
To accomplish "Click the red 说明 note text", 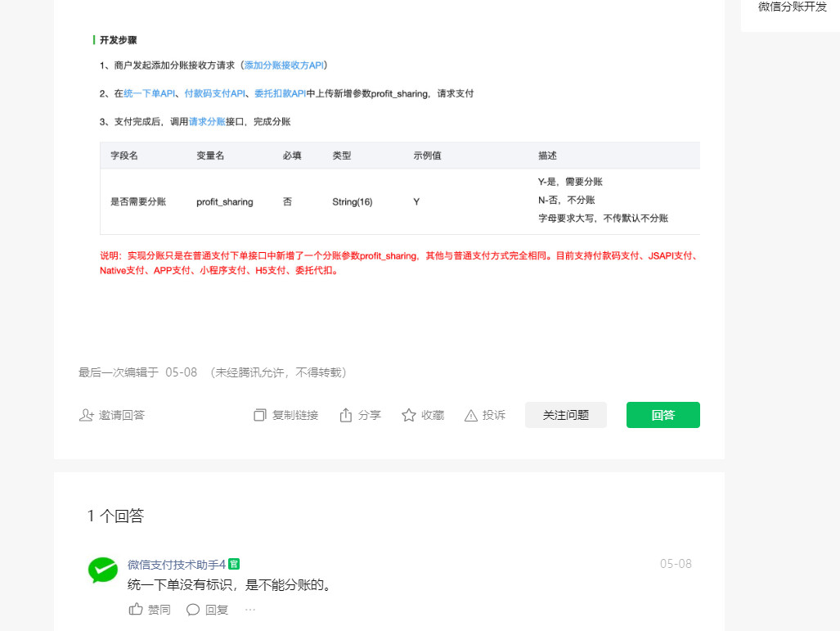I will (400, 264).
